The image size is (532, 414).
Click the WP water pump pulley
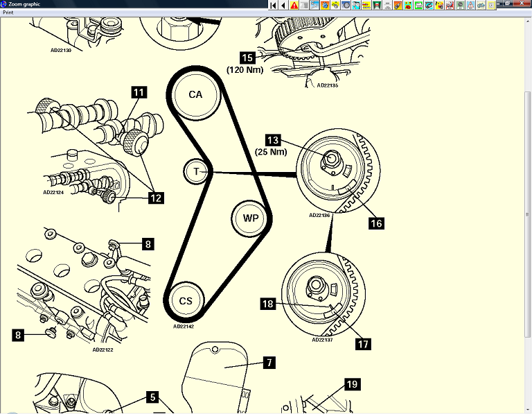(x=250, y=218)
